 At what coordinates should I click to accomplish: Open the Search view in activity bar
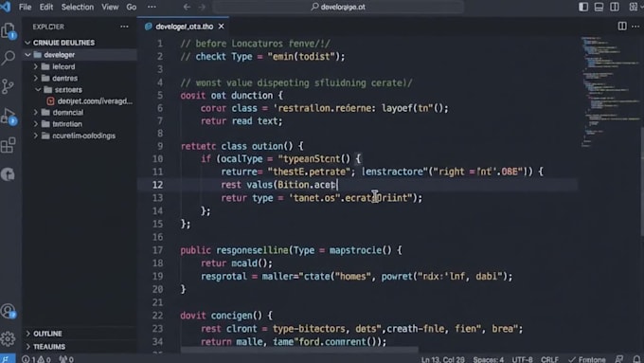(9, 58)
